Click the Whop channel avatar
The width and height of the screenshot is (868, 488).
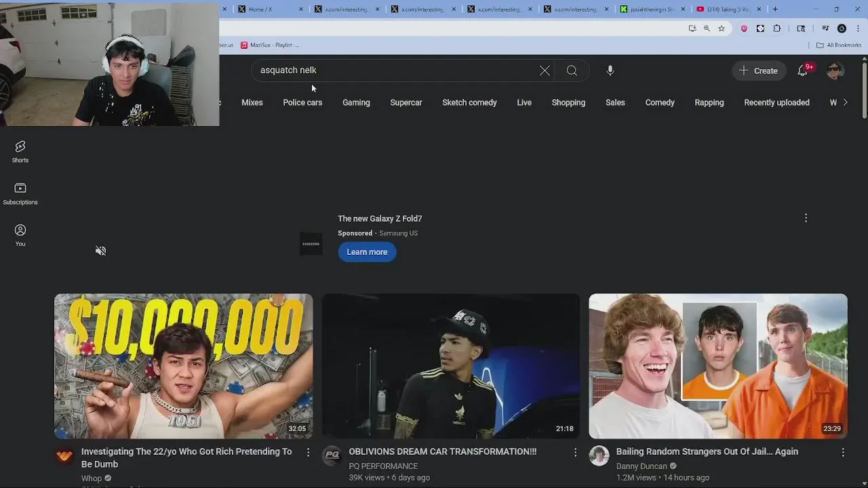tap(64, 456)
